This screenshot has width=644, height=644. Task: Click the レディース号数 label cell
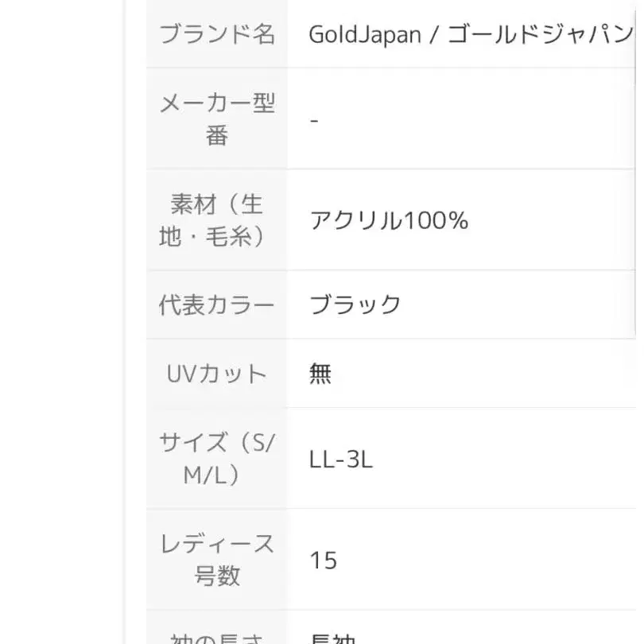point(217,560)
